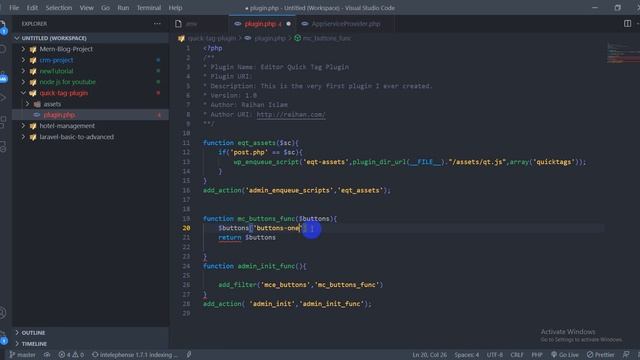Click the intelephense indexing status item
This screenshot has width=640, height=360.
[x=135, y=355]
